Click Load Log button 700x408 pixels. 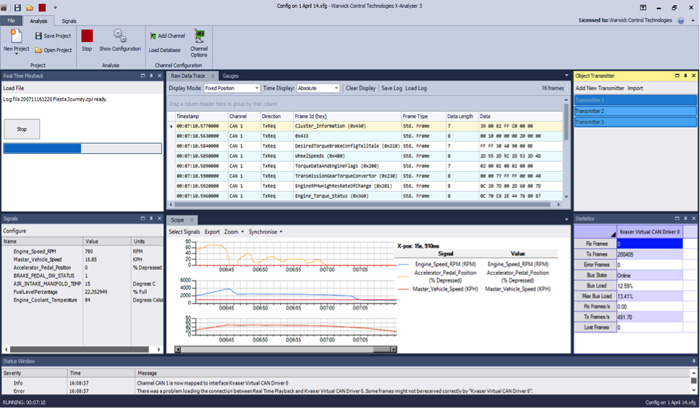click(x=416, y=88)
